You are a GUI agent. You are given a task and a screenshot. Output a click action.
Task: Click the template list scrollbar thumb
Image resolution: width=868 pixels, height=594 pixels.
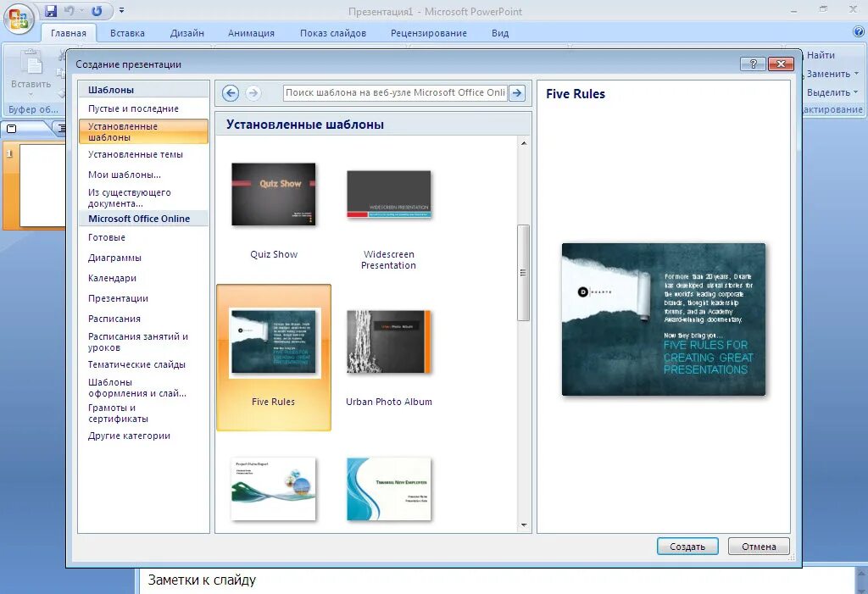[524, 272]
